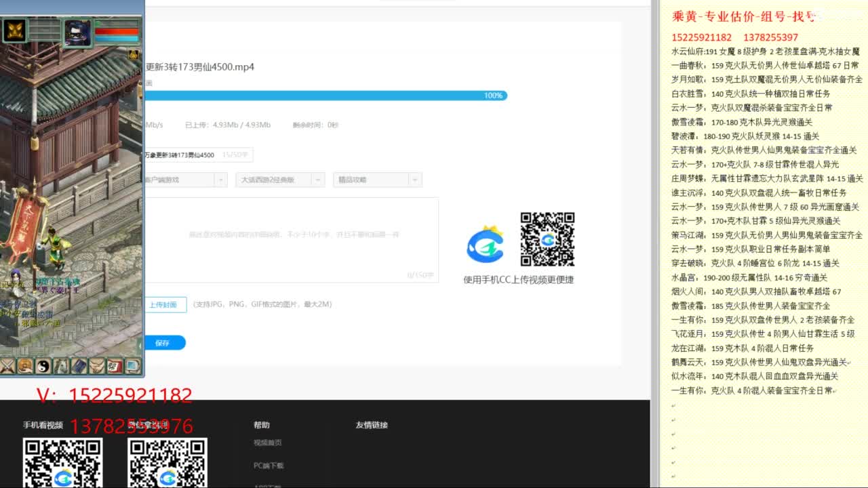
Task: Click the QR code next to CC logo
Action: (547, 239)
